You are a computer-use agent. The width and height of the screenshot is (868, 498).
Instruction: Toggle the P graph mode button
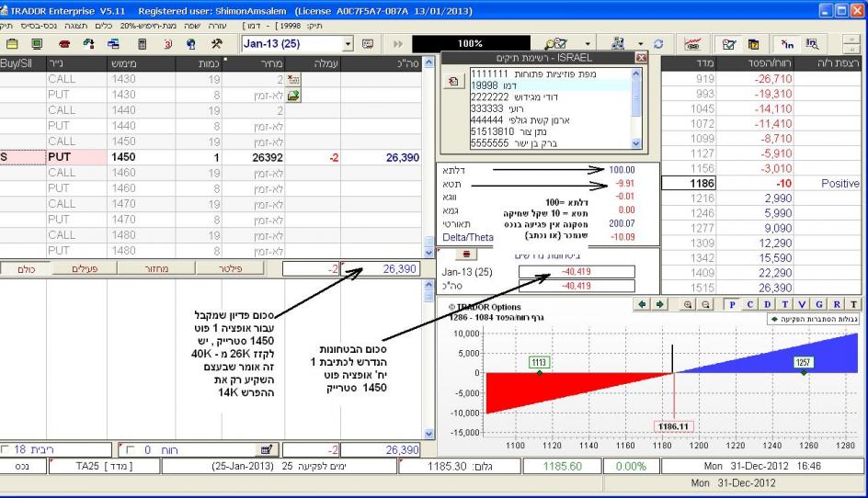coord(732,304)
